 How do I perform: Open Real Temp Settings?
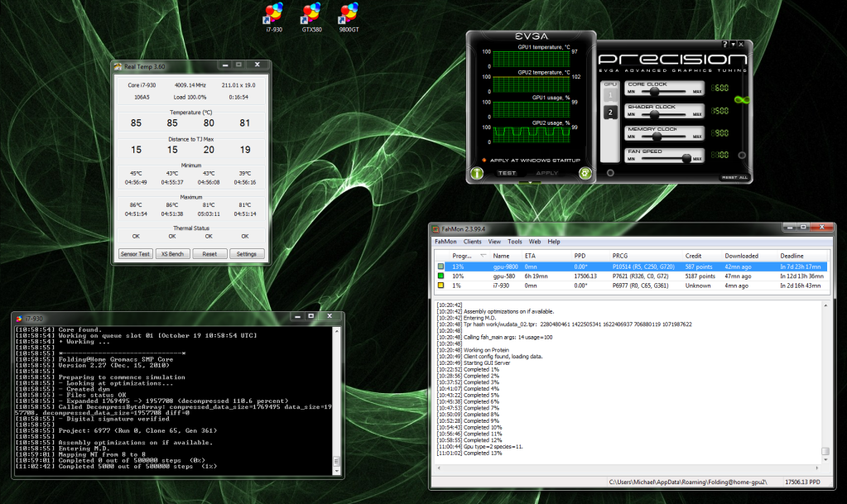[x=247, y=254]
